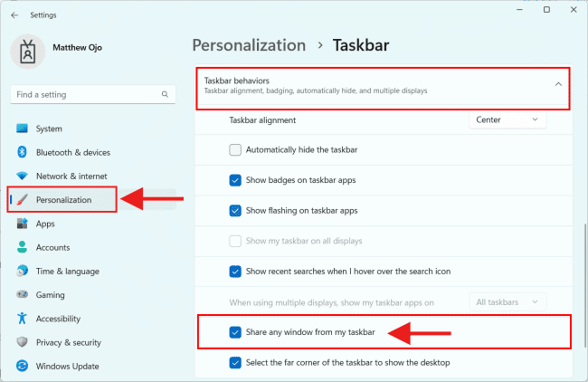Click the Personalization breadcrumb link

pos(249,44)
